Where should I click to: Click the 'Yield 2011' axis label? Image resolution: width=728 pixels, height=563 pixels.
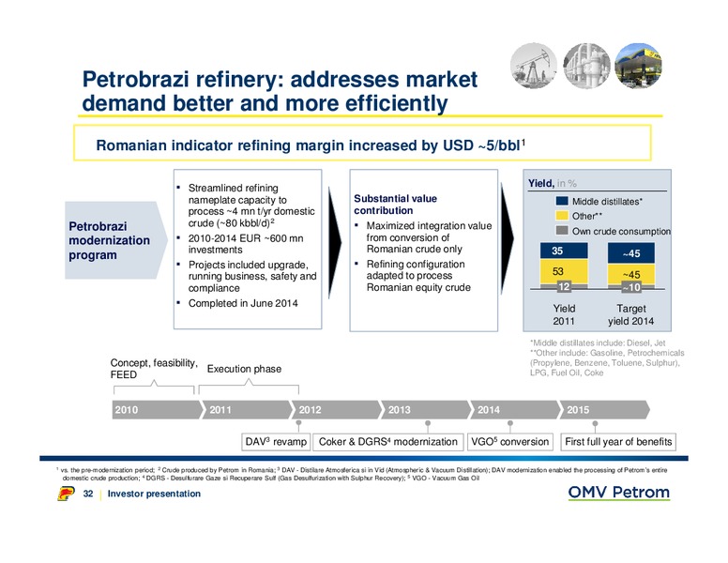pyautogui.click(x=564, y=314)
